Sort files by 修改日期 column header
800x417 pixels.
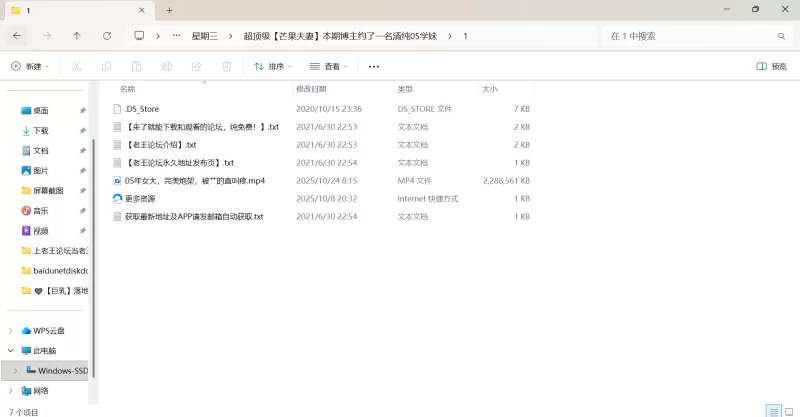311,89
